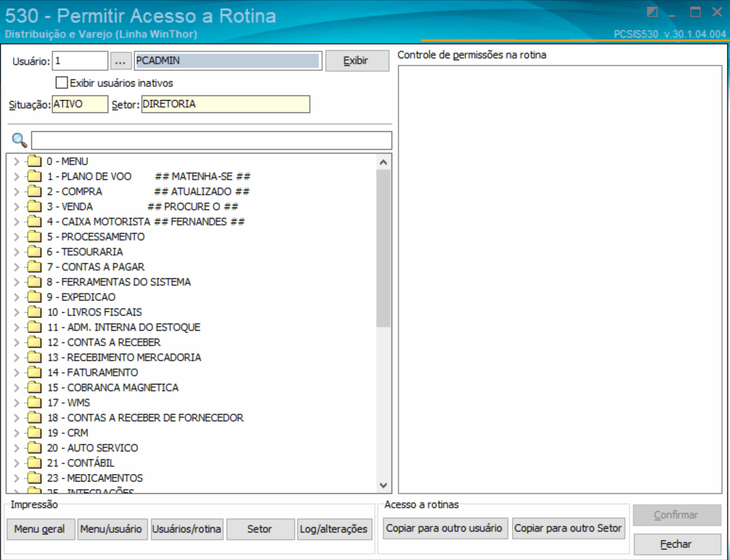This screenshot has width=730, height=560.
Task: Click Copiar para outro usuário button
Action: (445, 529)
